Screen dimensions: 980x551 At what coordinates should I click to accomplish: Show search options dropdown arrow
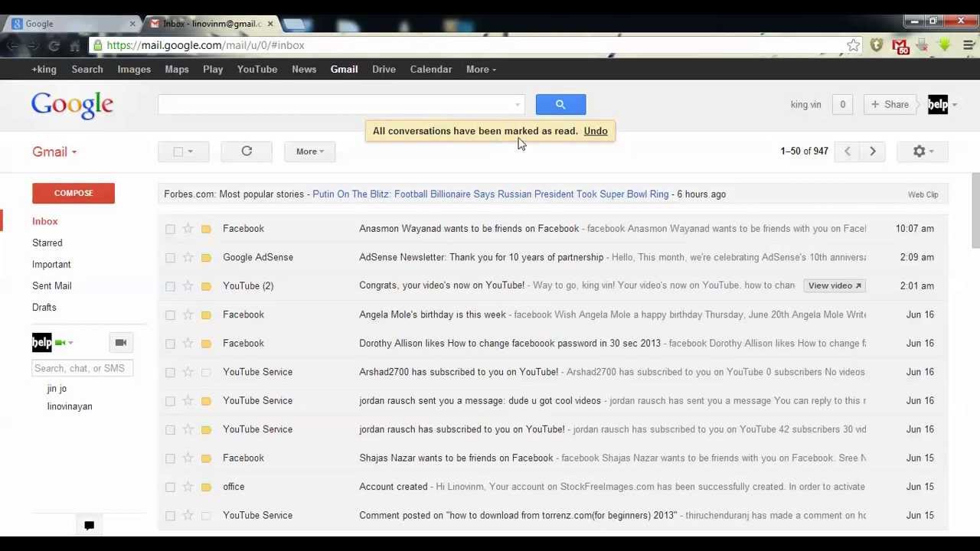tap(518, 105)
